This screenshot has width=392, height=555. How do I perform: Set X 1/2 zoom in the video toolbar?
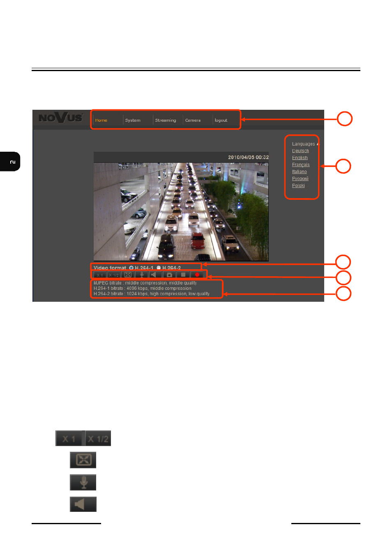pos(114,275)
